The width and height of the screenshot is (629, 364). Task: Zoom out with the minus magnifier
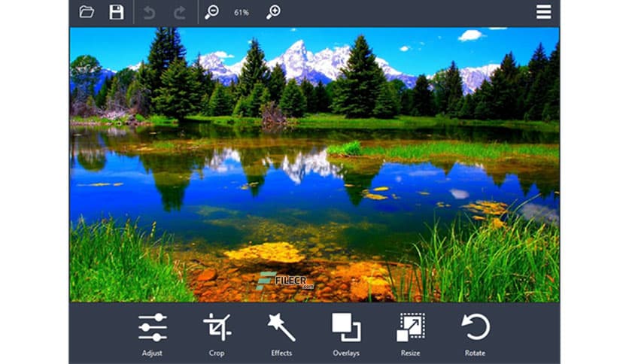[211, 12]
